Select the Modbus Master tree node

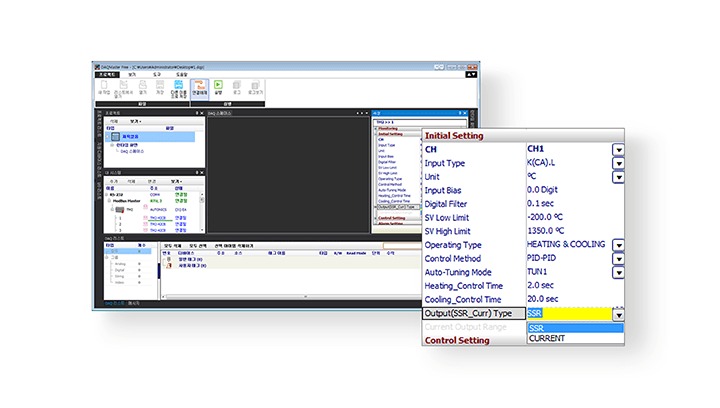[x=123, y=202]
